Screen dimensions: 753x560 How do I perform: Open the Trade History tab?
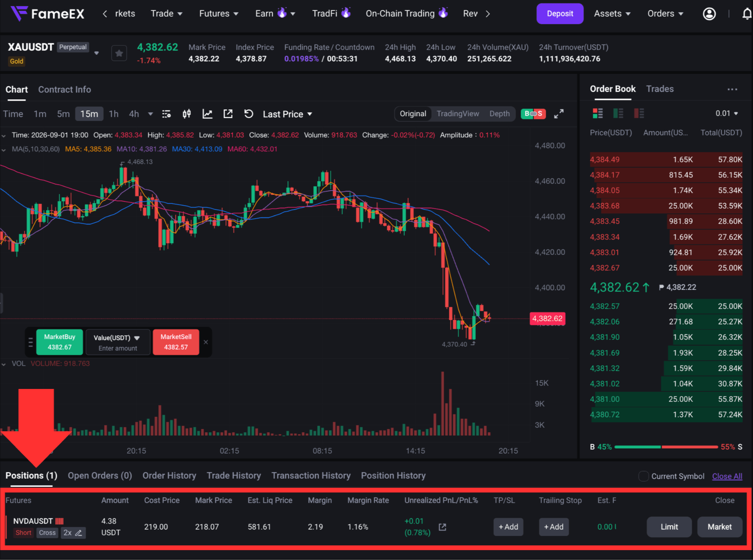click(234, 475)
